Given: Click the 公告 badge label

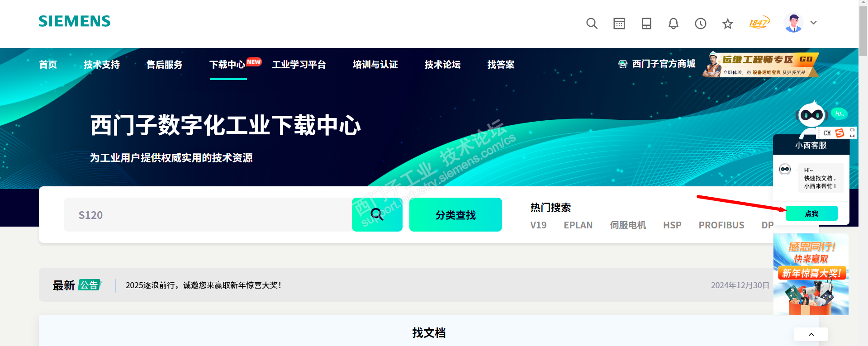Looking at the screenshot, I should point(89,285).
